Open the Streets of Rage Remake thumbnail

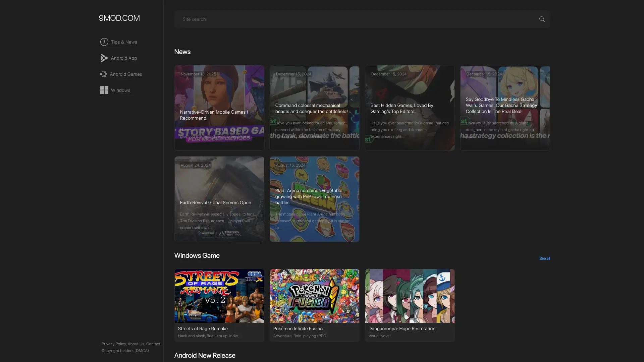219,296
